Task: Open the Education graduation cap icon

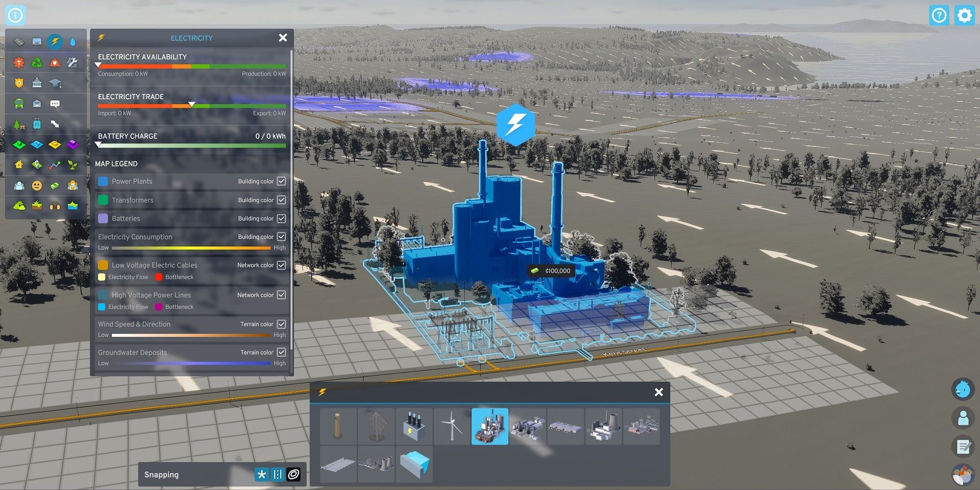Action: tap(55, 83)
